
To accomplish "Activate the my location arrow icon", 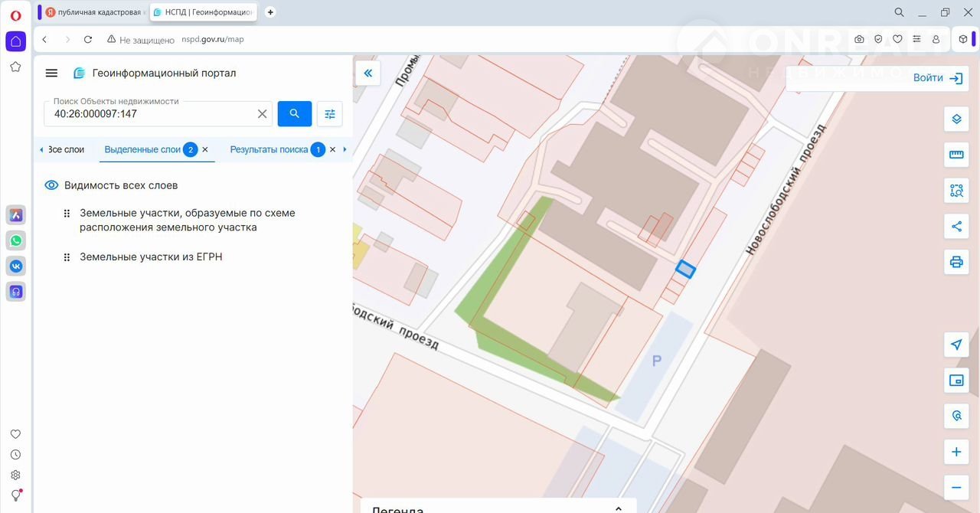I will pos(955,345).
